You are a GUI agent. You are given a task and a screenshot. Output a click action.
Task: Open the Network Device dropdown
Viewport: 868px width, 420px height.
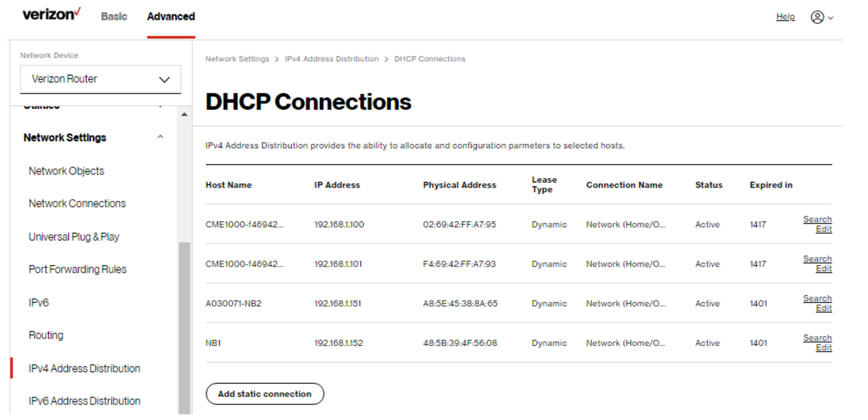pyautogui.click(x=100, y=79)
